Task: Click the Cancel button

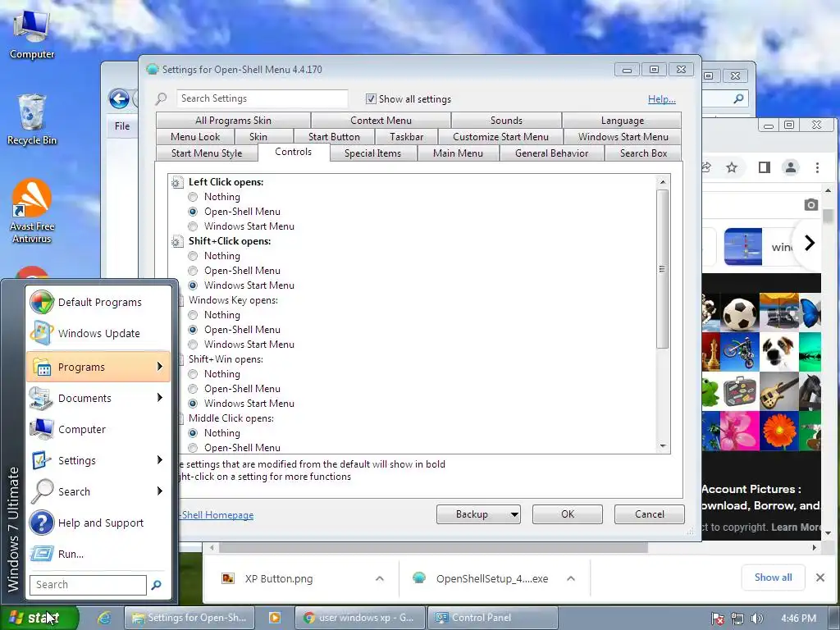Action: tap(650, 514)
